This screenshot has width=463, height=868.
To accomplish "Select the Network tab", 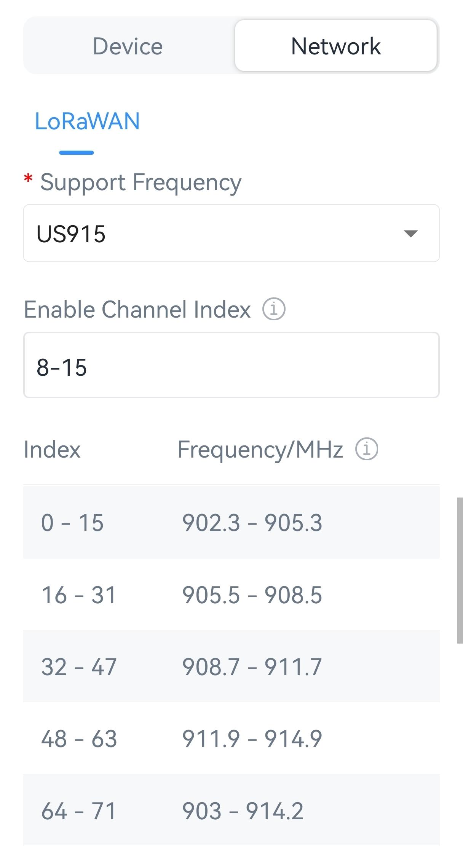I will 335,46.
